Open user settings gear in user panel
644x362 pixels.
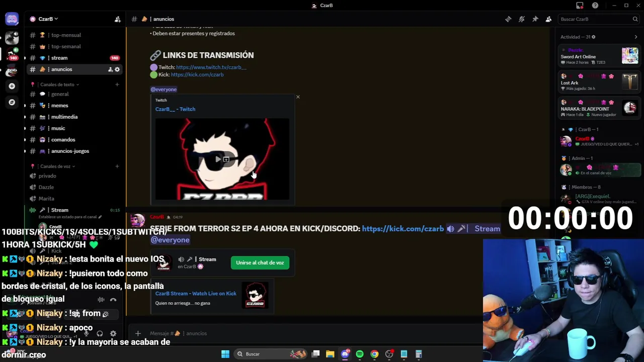(113, 333)
